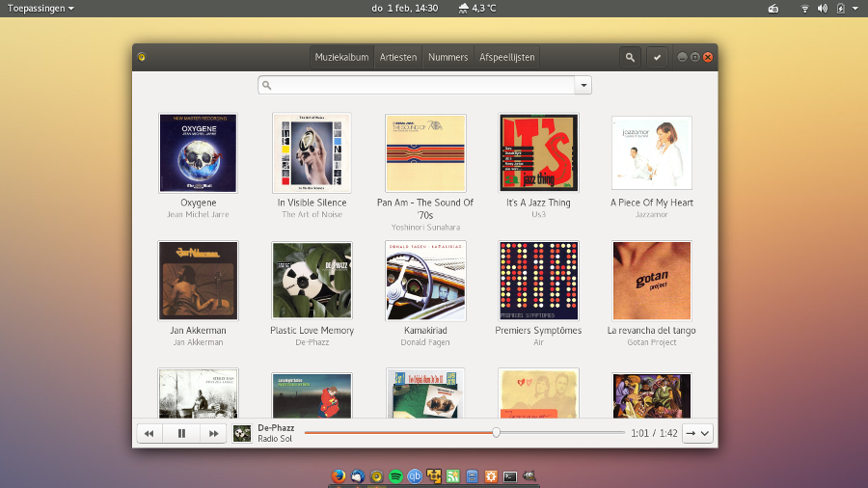Focus the album search input field
Viewport: 868px width, 488px height.
tap(417, 85)
